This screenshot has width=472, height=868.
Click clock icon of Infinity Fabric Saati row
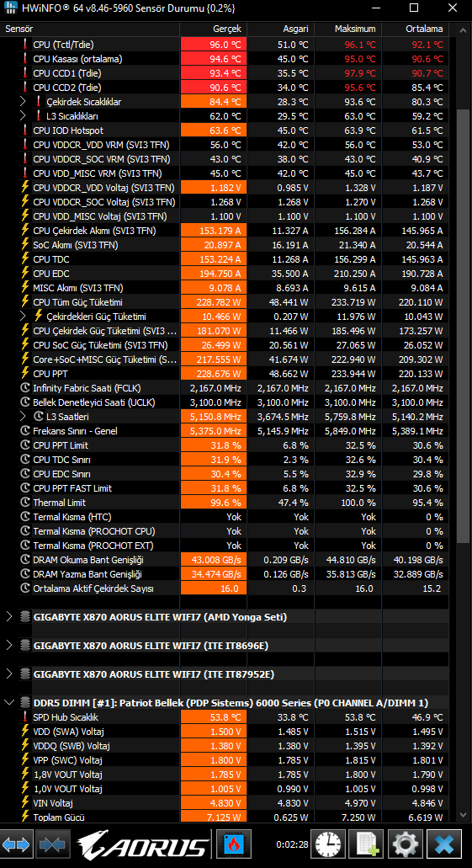pos(25,388)
